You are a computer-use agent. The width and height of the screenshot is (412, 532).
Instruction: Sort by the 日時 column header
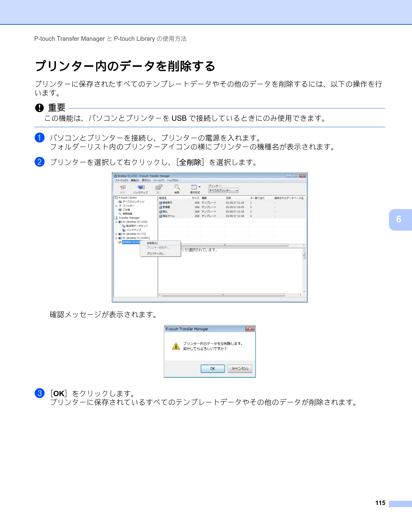[x=237, y=198]
